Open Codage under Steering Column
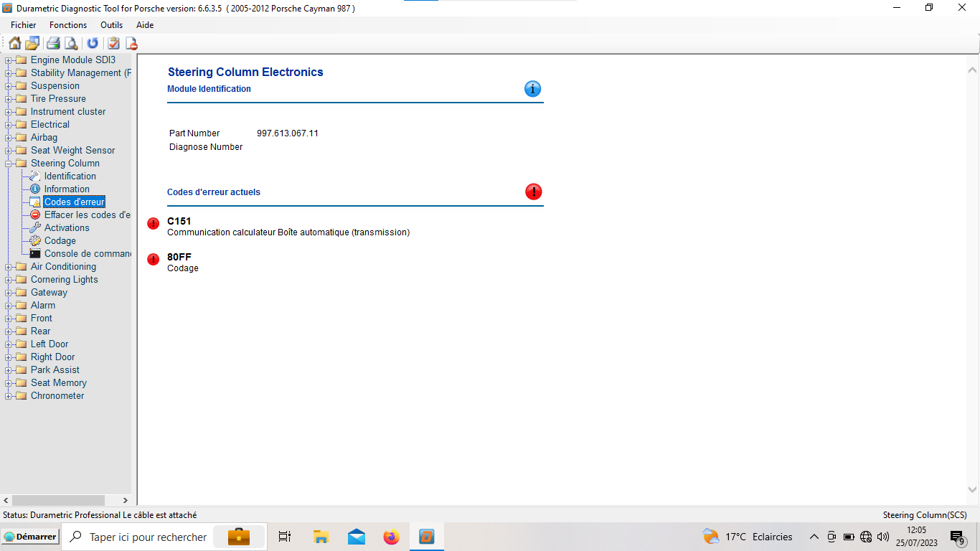 pyautogui.click(x=60, y=240)
